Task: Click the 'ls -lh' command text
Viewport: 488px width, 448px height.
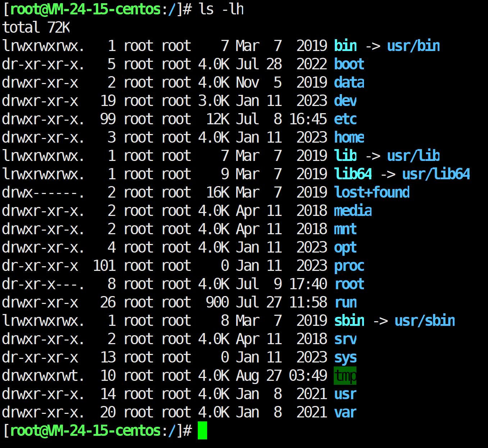Action: pos(222,9)
